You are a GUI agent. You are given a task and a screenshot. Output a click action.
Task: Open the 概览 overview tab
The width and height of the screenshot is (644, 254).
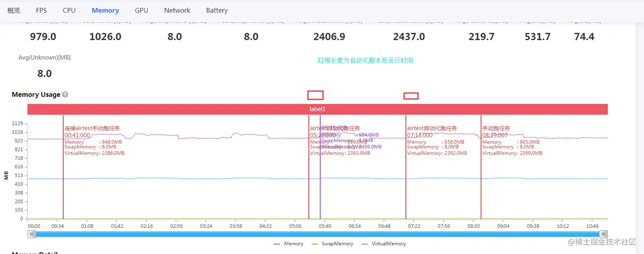click(14, 10)
